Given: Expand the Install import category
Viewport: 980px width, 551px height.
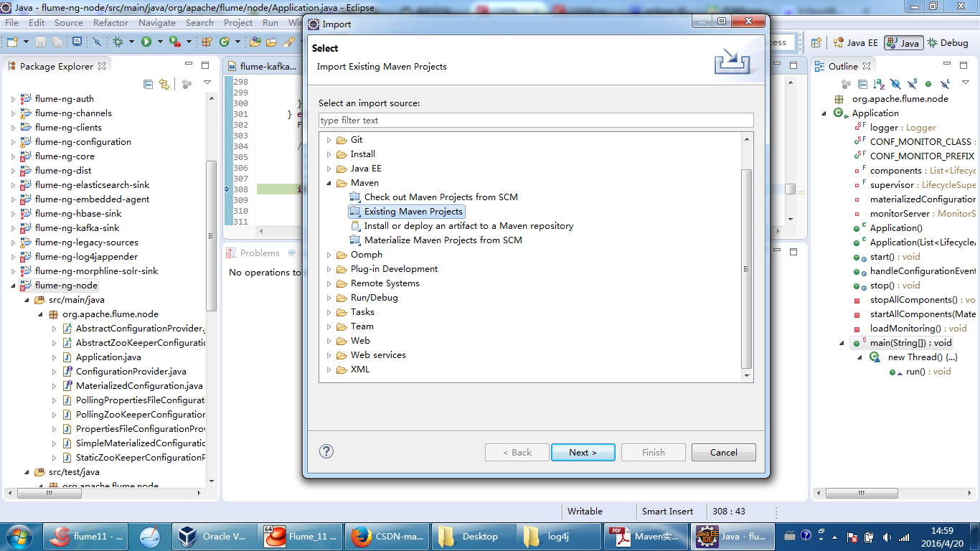Looking at the screenshot, I should coord(329,154).
